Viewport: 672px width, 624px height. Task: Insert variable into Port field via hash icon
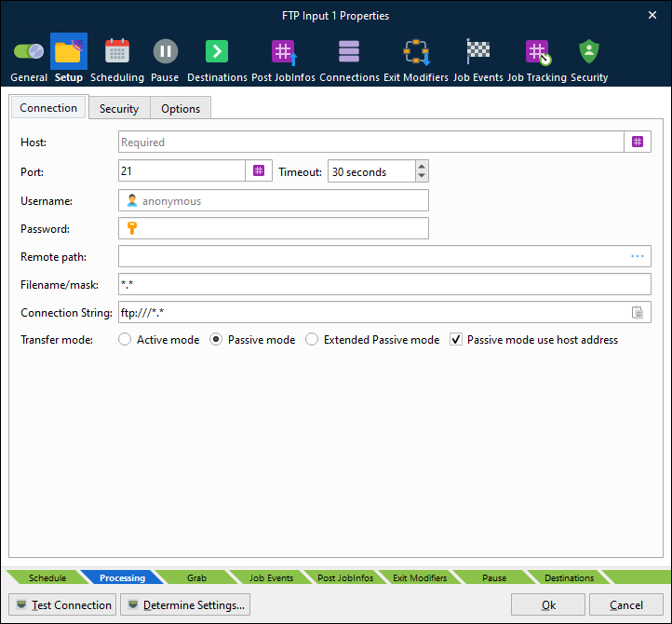pos(259,170)
